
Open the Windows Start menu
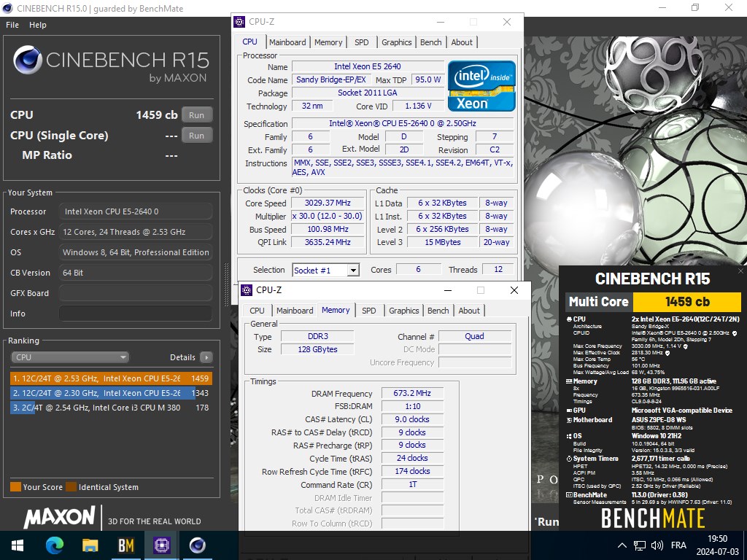(x=18, y=545)
